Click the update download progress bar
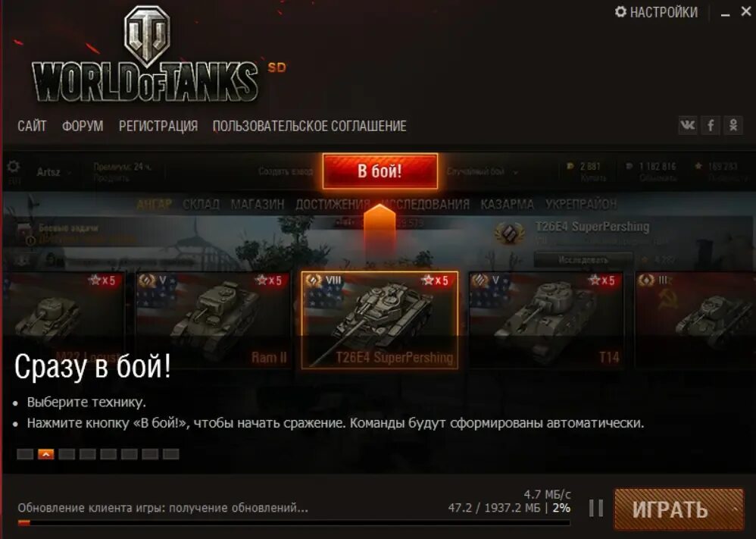The image size is (756, 539). pyautogui.click(x=294, y=522)
